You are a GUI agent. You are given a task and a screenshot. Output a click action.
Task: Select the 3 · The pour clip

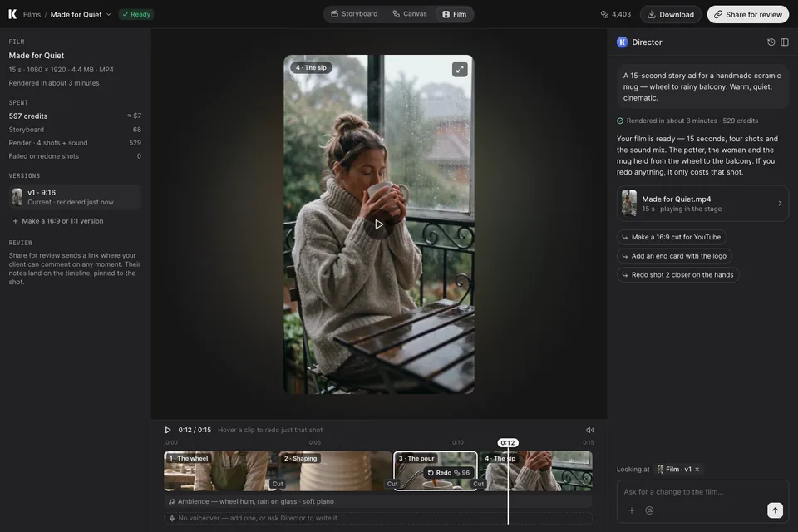click(436, 471)
